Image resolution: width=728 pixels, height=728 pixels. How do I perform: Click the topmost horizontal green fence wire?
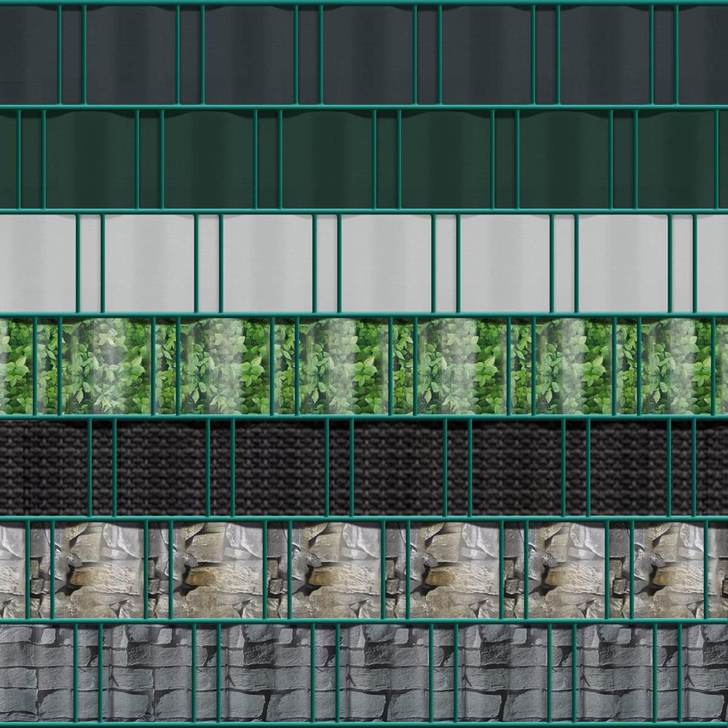coord(364,4)
